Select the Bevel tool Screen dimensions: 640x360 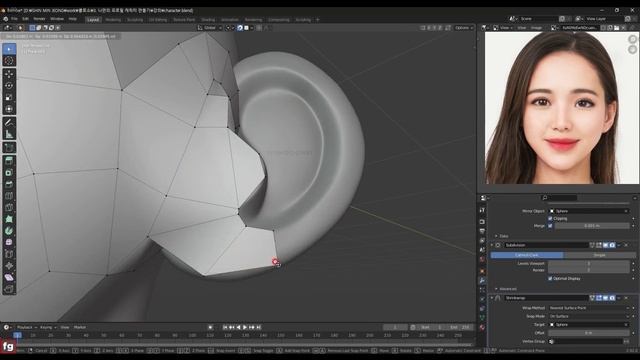[9, 184]
